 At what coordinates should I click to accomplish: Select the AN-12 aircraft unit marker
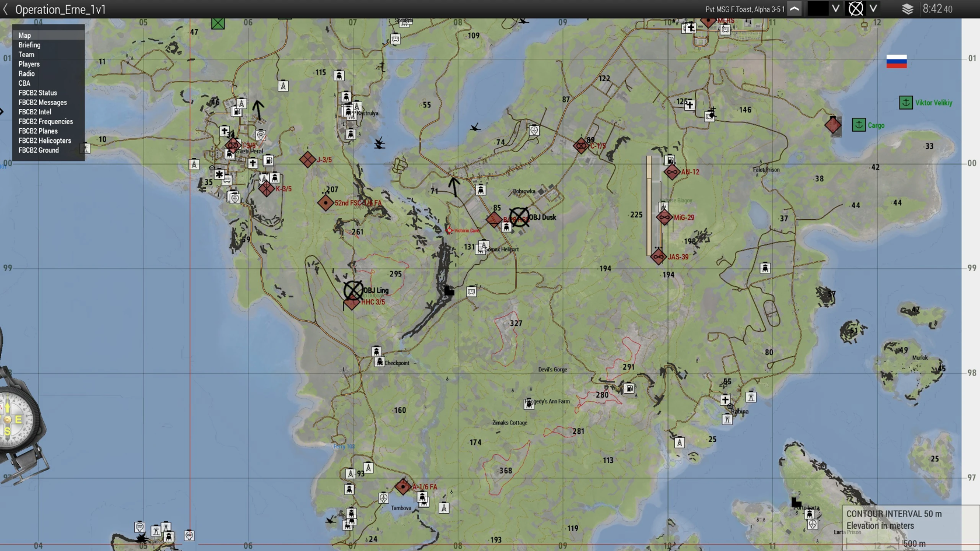tap(672, 172)
